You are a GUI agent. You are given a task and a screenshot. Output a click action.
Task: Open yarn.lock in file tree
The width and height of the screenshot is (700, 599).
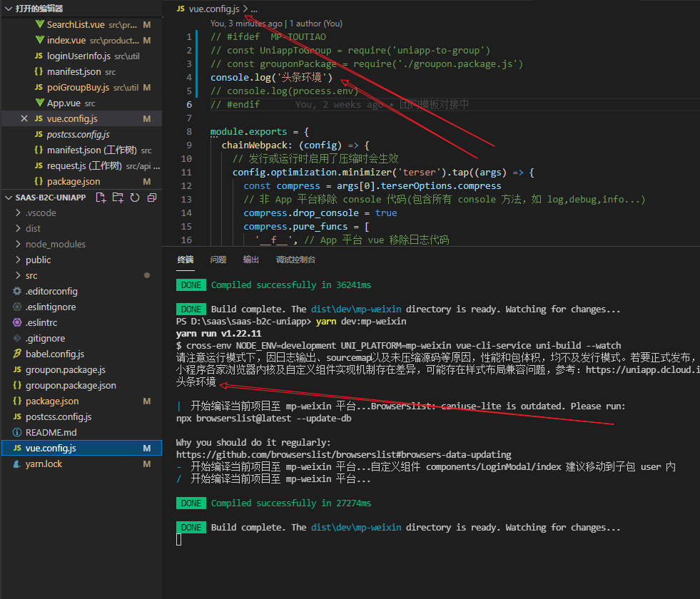(x=81, y=464)
